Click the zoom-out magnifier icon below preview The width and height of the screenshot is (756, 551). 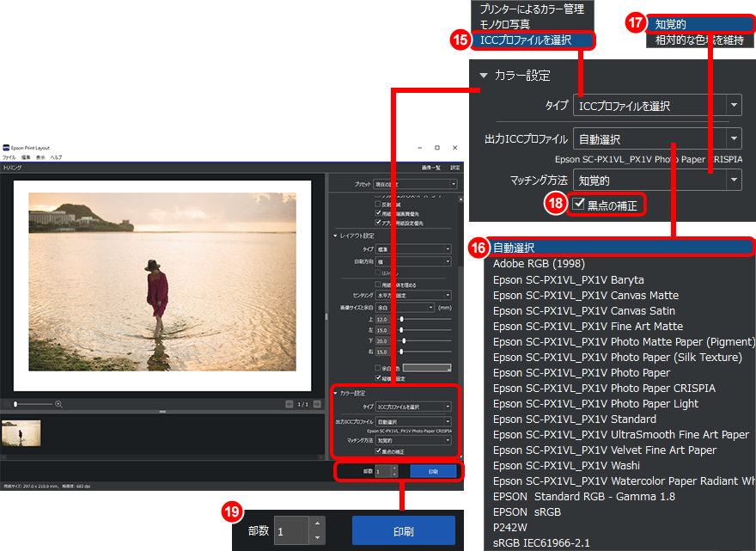pyautogui.click(x=9, y=404)
